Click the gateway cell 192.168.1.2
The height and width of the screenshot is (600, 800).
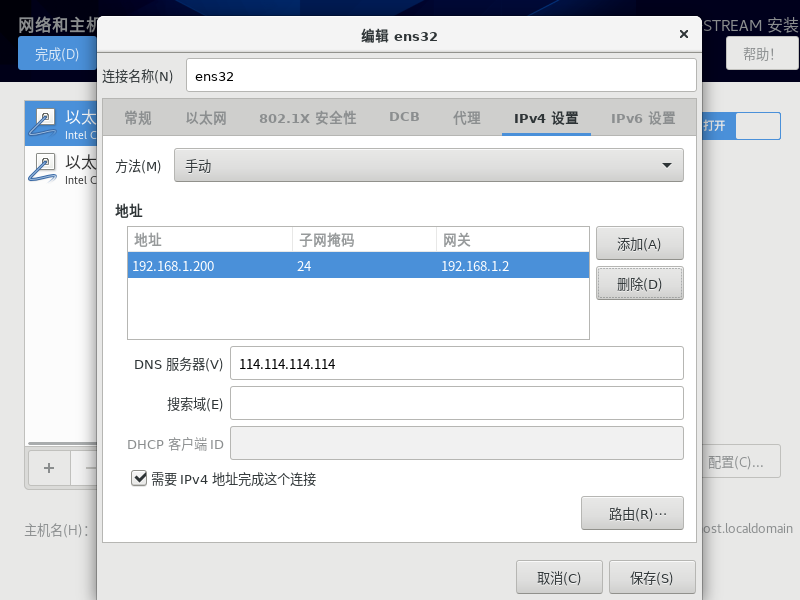pyautogui.click(x=475, y=266)
